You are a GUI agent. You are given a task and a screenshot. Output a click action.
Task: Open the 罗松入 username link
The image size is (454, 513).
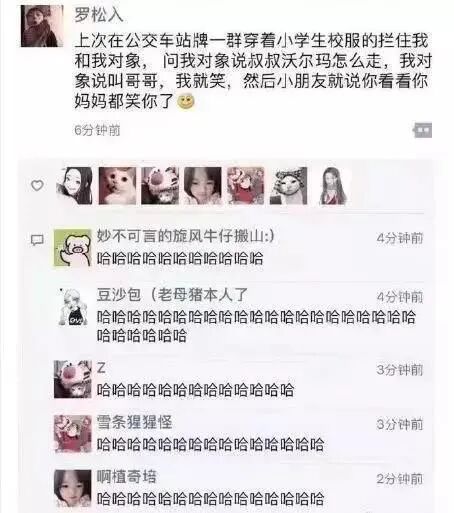[x=99, y=15]
